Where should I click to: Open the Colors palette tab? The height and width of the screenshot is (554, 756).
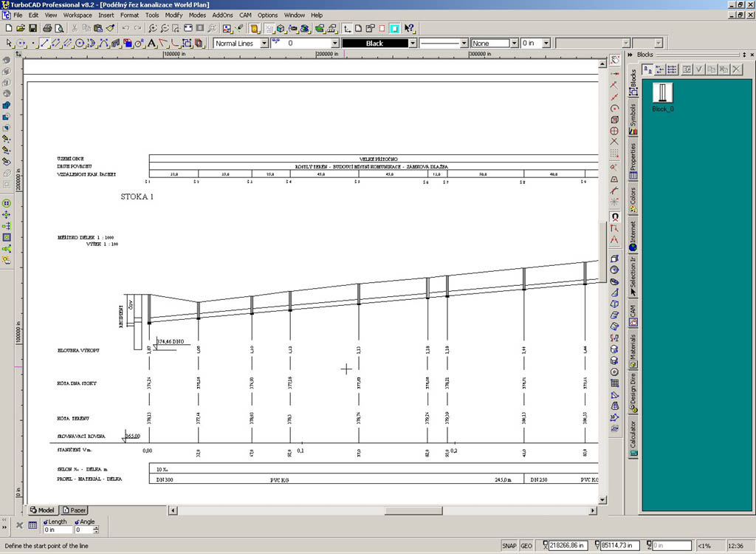pos(633,199)
